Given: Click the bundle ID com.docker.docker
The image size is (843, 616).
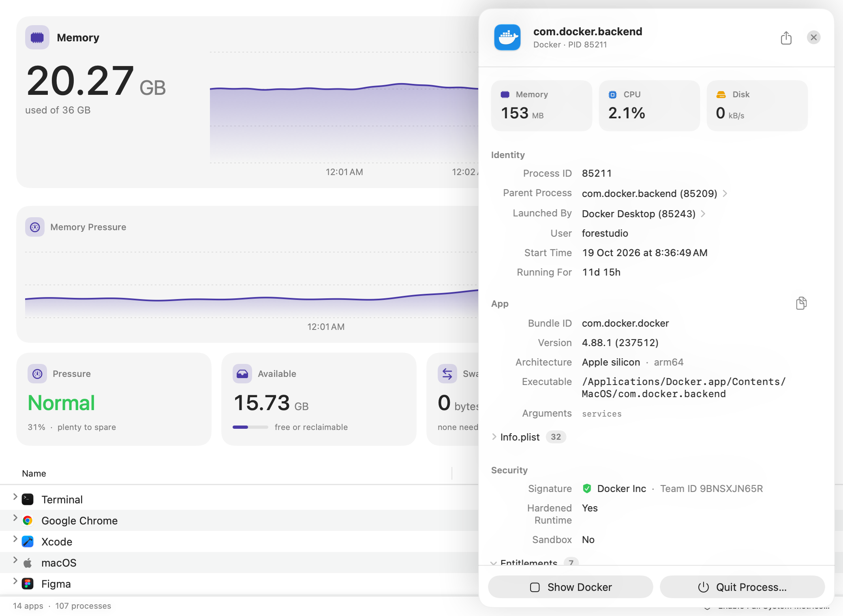Looking at the screenshot, I should coord(625,323).
